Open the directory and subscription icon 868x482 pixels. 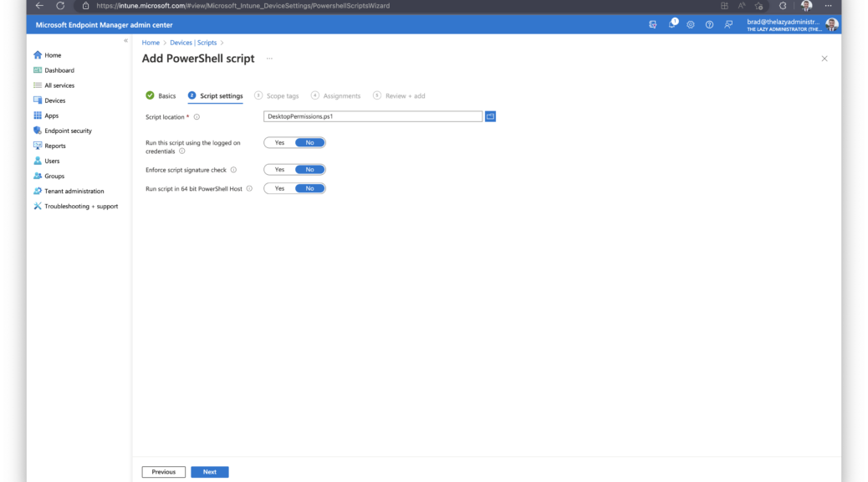point(653,24)
